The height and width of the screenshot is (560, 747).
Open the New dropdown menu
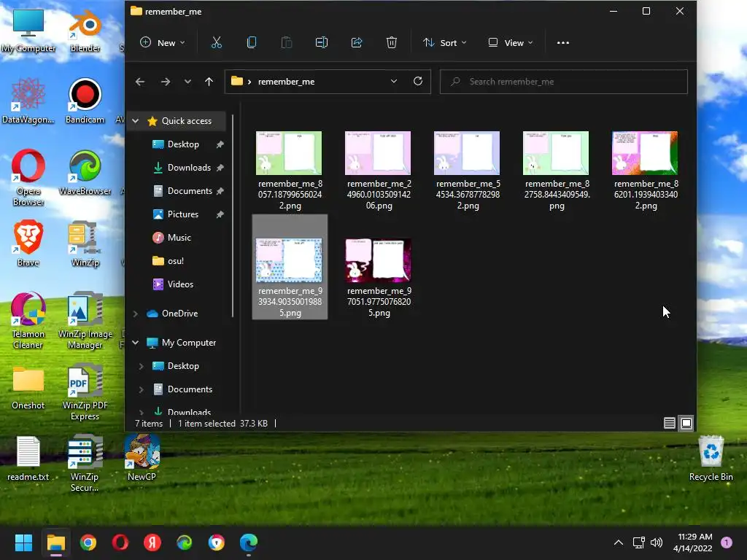[x=163, y=43]
